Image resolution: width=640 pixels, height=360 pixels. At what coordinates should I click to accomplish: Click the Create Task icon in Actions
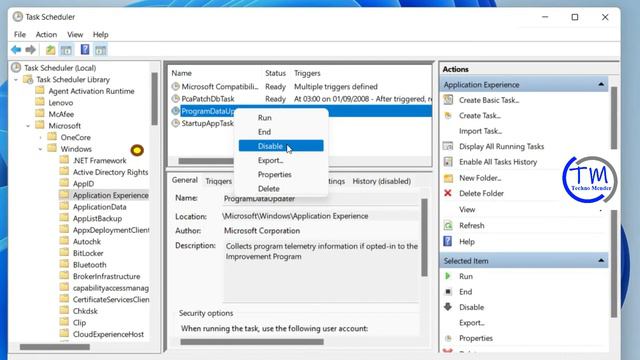[x=448, y=116]
